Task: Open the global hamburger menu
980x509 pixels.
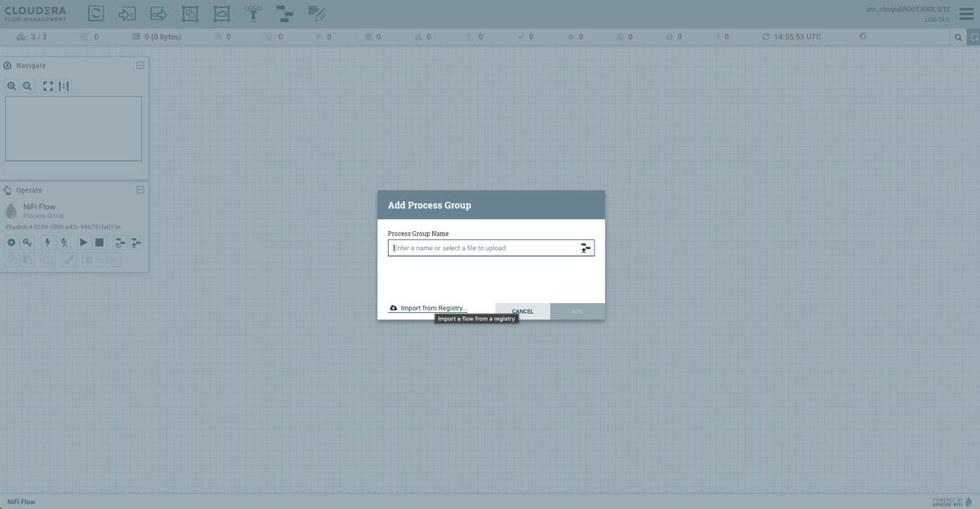Action: coord(966,14)
